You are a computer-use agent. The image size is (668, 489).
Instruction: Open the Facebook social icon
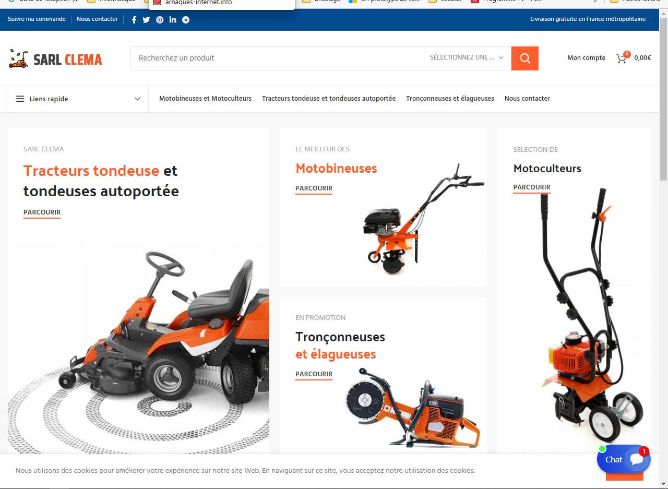tap(134, 20)
